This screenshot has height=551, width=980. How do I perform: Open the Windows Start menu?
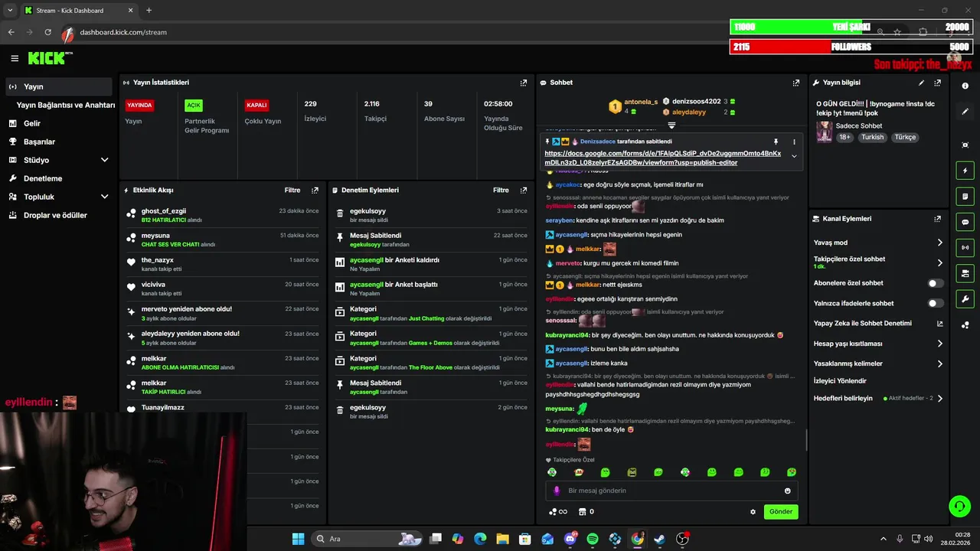[x=298, y=539]
